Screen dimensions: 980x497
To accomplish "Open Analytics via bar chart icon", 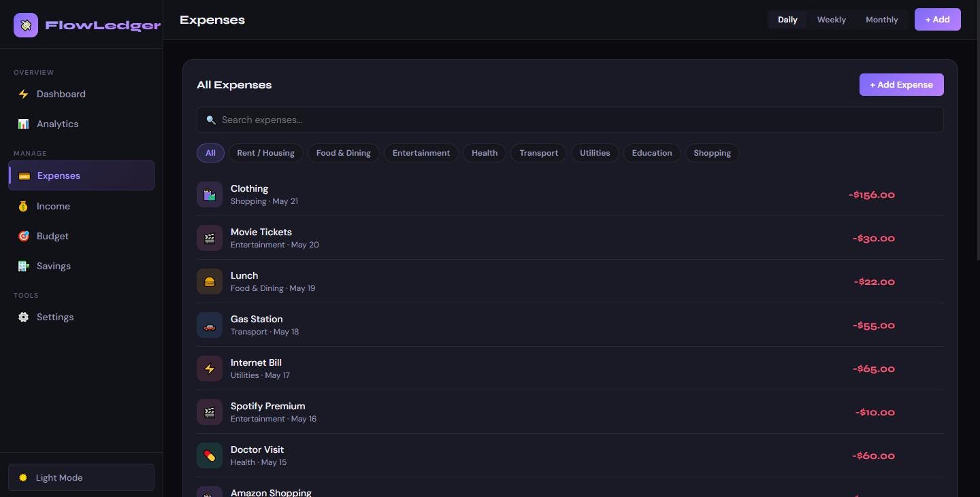I will coord(23,124).
